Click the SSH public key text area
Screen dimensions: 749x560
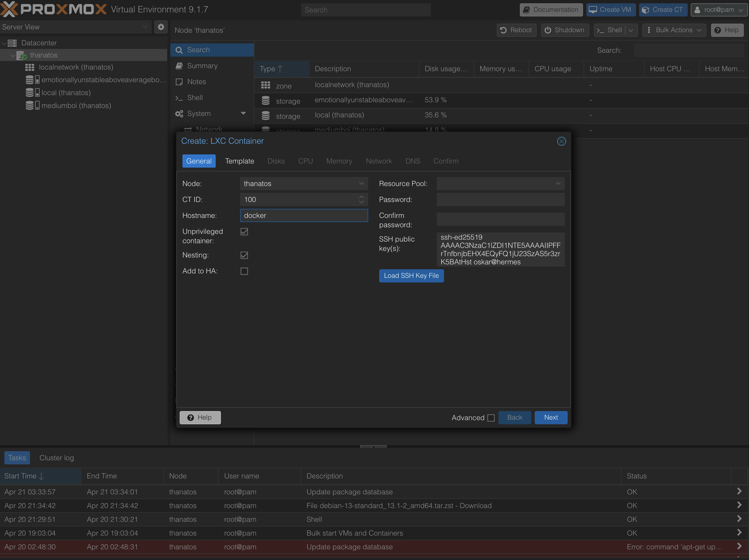[500, 249]
